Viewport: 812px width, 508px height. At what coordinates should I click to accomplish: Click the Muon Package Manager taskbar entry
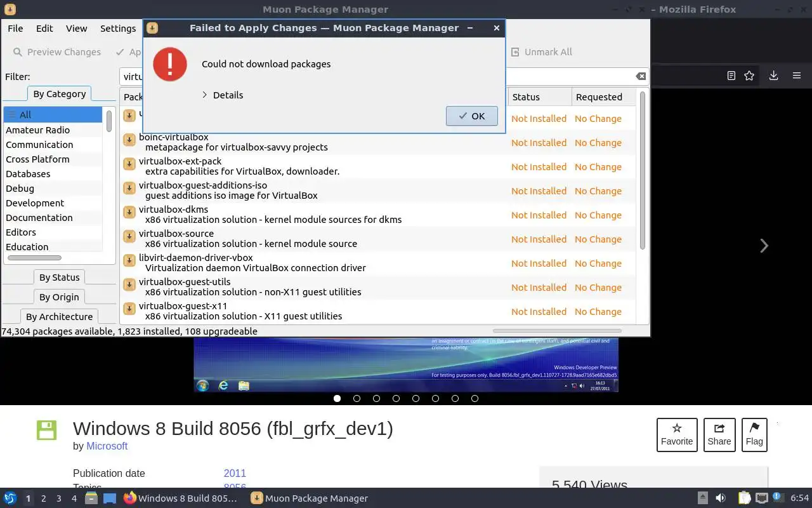310,498
